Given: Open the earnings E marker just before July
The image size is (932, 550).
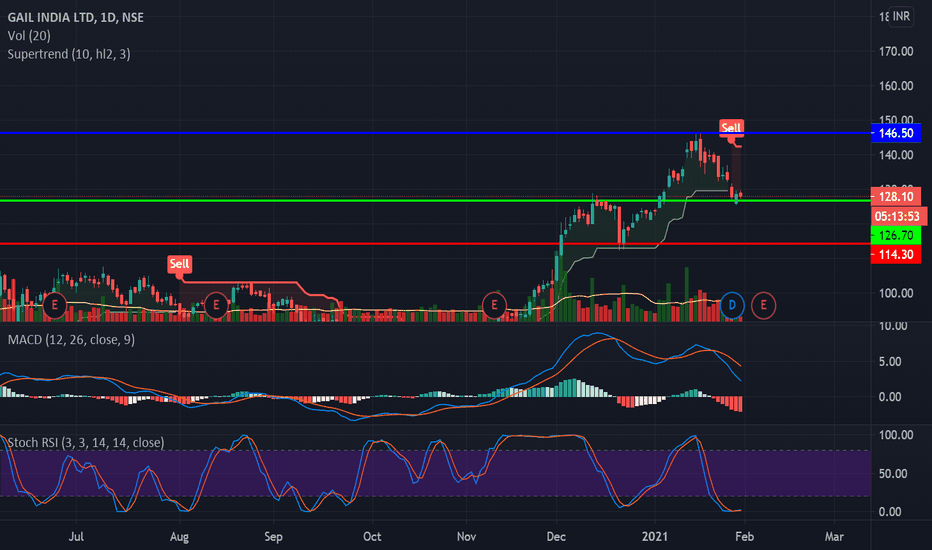Looking at the screenshot, I should (55, 306).
